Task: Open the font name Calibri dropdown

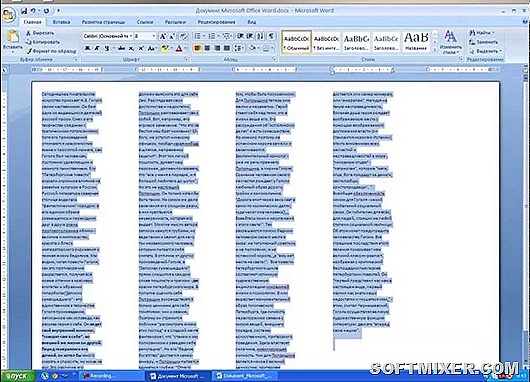Action: click(x=131, y=36)
